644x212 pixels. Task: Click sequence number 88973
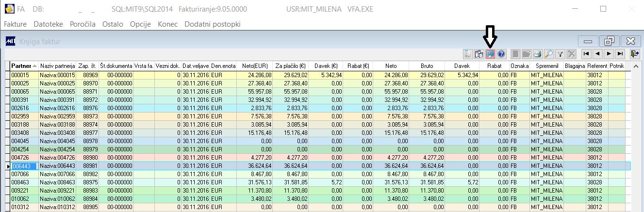87,116
